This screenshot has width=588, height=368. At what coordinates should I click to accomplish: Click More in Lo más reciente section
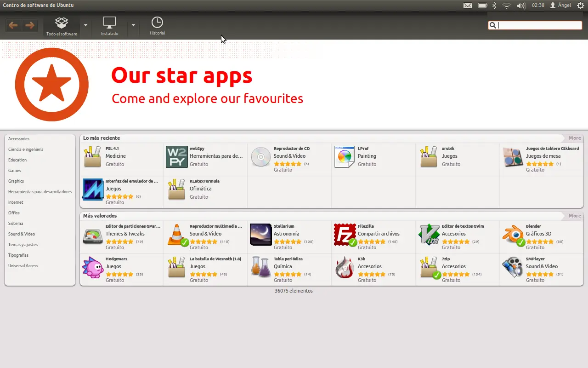575,138
